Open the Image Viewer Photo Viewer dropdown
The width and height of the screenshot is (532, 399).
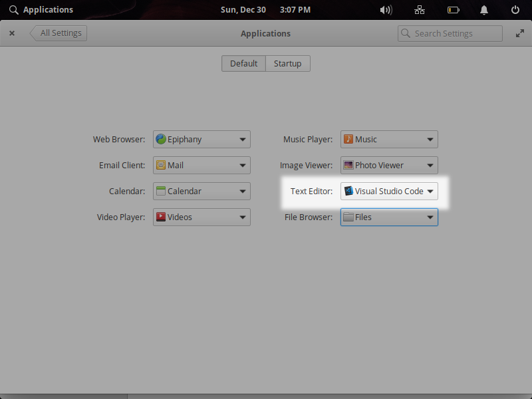389,165
